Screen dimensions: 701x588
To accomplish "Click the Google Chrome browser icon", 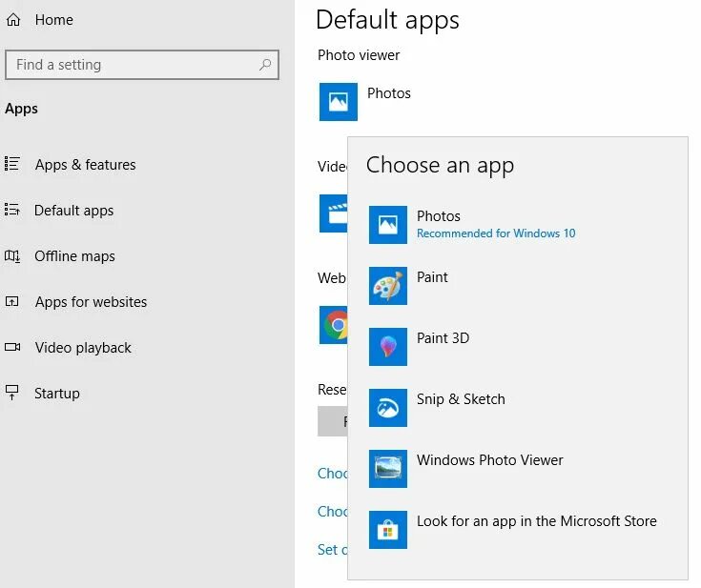I will coord(335,325).
